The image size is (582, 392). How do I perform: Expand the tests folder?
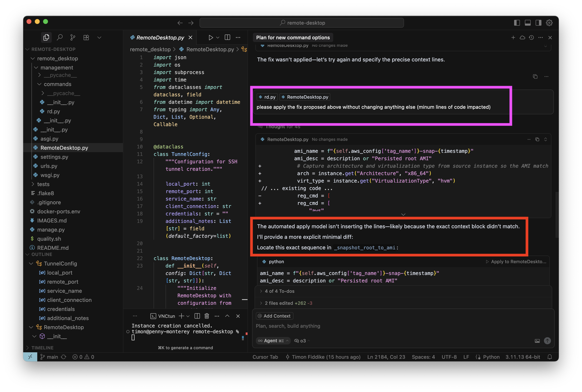pos(43,184)
